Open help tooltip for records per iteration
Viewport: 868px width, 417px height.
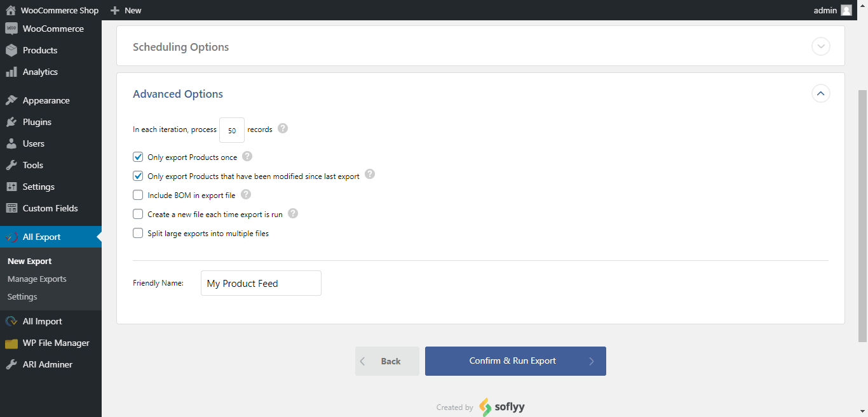283,128
